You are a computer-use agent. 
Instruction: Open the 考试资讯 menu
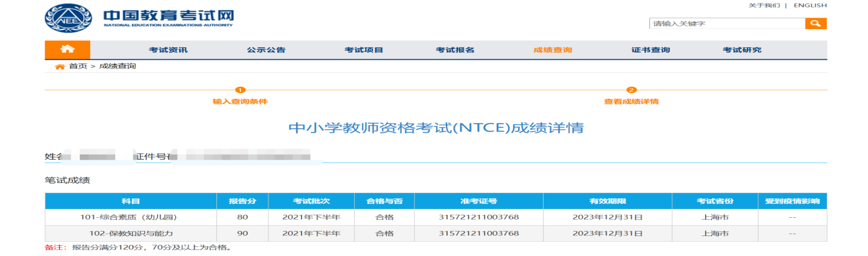168,50
